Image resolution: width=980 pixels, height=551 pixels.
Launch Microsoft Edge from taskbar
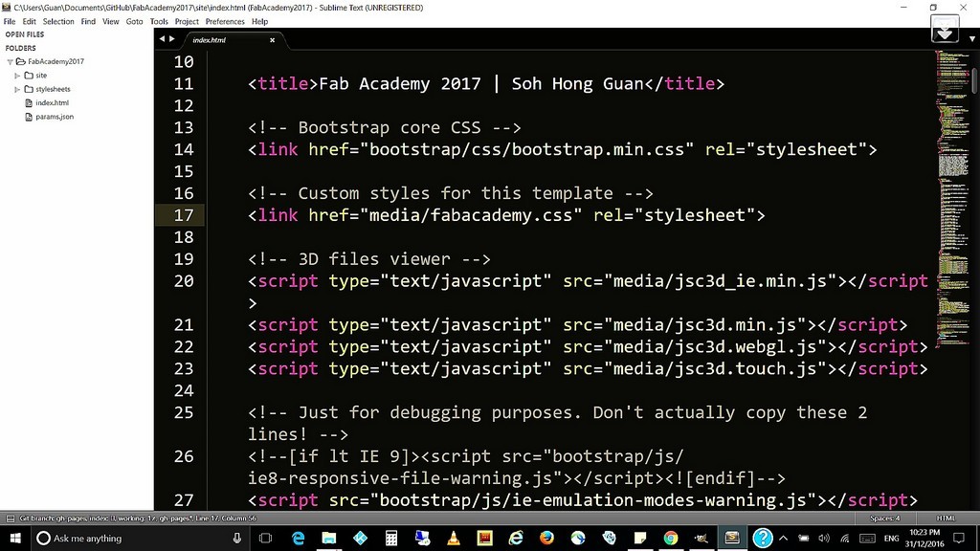pos(299,538)
